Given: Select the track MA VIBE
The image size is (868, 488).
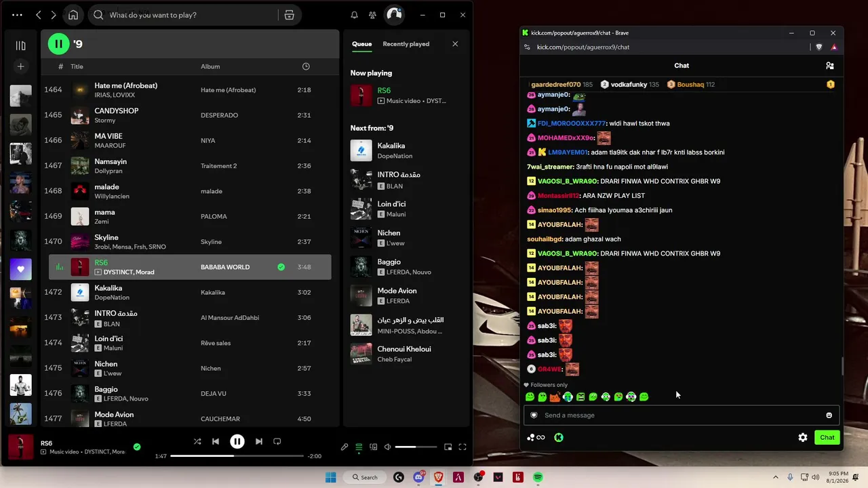Looking at the screenshot, I should tap(190, 140).
